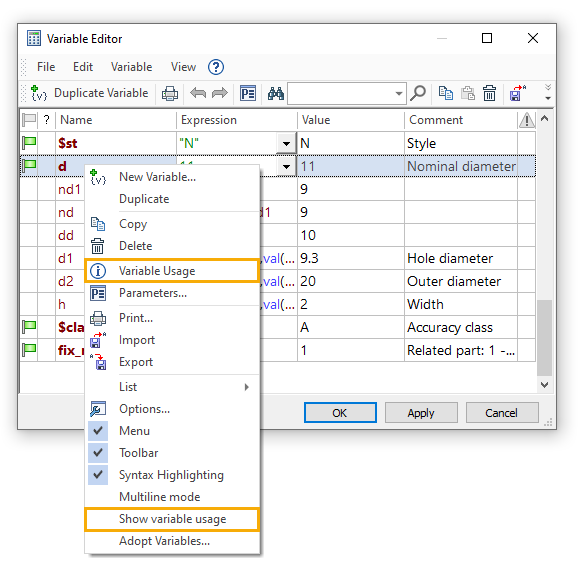This screenshot has width=579, height=567.
Task: Click the $st expression "N" cell
Action: [x=227, y=143]
